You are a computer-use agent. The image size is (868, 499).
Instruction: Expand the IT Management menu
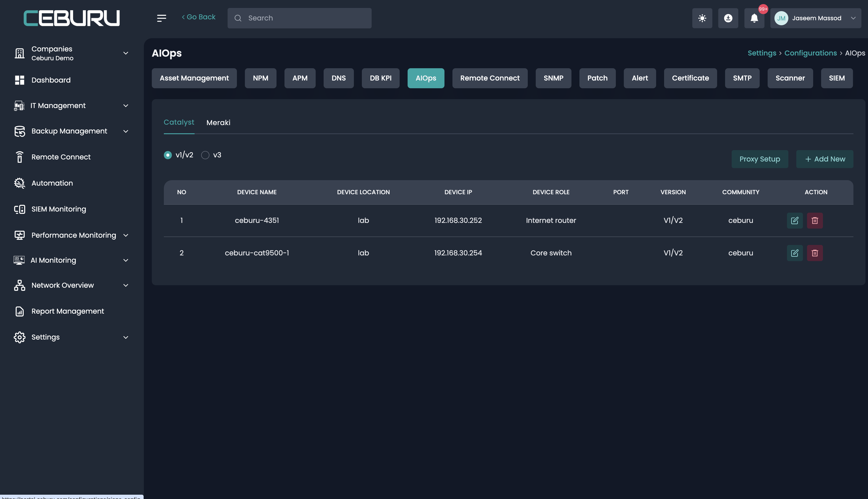(126, 106)
